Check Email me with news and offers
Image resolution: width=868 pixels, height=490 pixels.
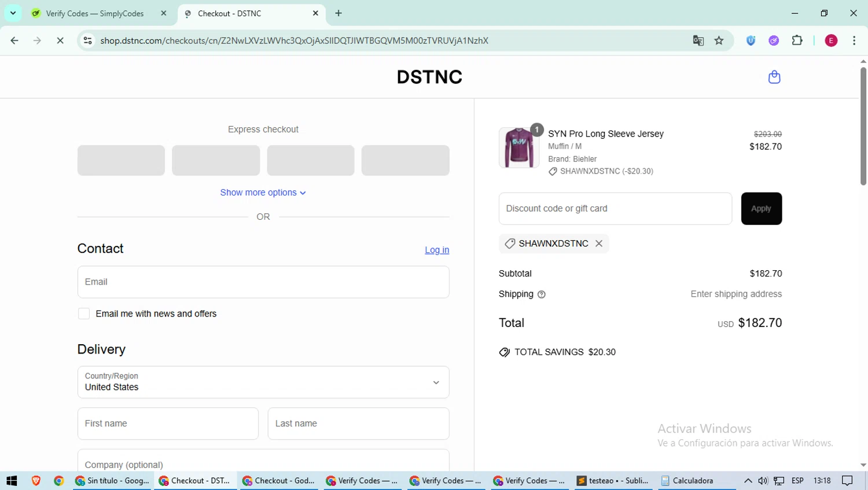84,314
